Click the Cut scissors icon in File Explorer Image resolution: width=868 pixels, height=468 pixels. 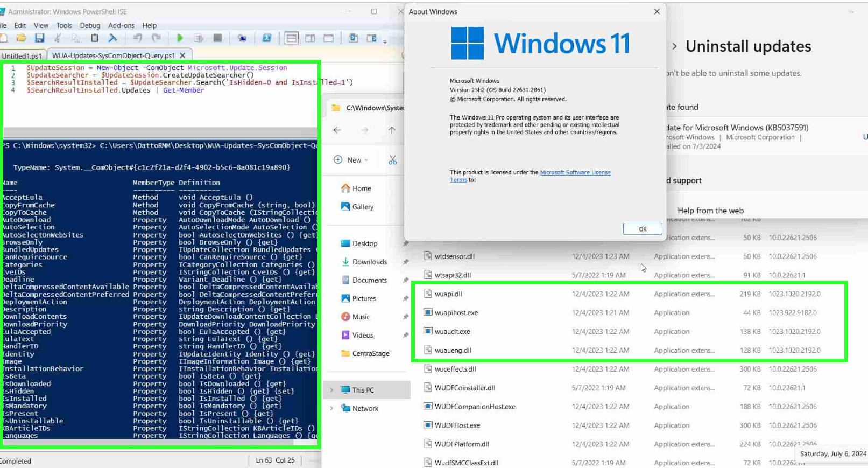[x=393, y=160]
